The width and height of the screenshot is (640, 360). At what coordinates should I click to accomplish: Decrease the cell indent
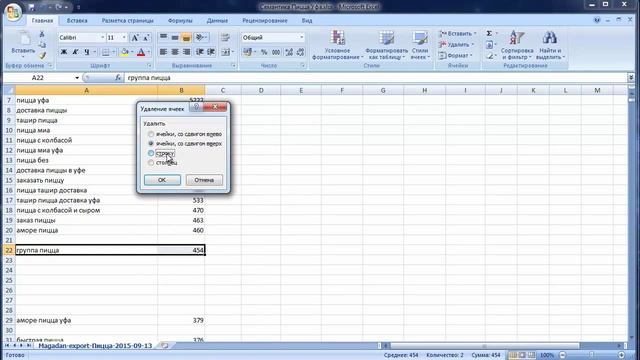[x=200, y=52]
